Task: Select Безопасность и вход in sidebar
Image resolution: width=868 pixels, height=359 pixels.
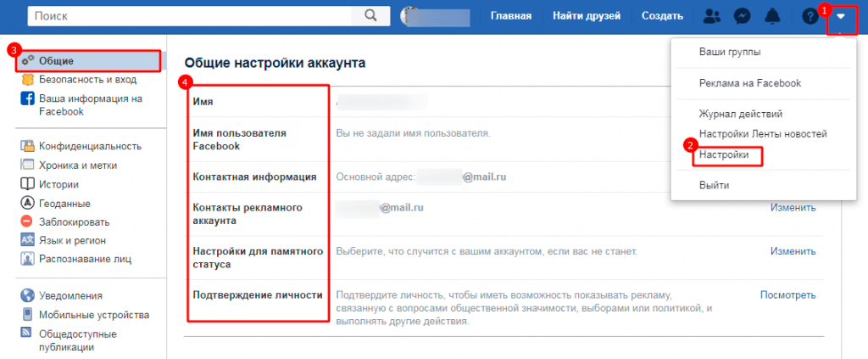Action: (x=87, y=79)
